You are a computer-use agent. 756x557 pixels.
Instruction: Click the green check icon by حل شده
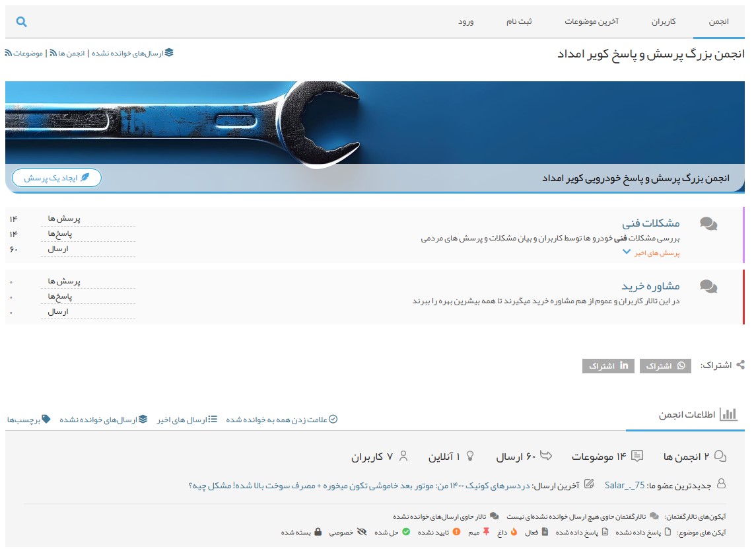406,531
